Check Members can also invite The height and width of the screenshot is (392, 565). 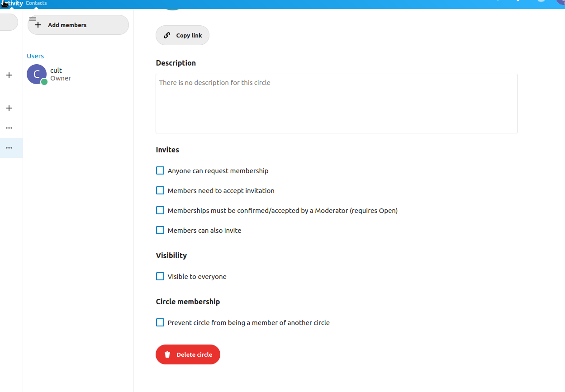(x=160, y=230)
